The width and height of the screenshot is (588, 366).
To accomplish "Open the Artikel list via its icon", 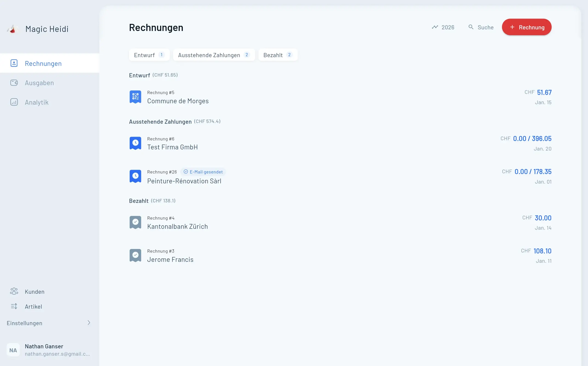I will pos(14,306).
